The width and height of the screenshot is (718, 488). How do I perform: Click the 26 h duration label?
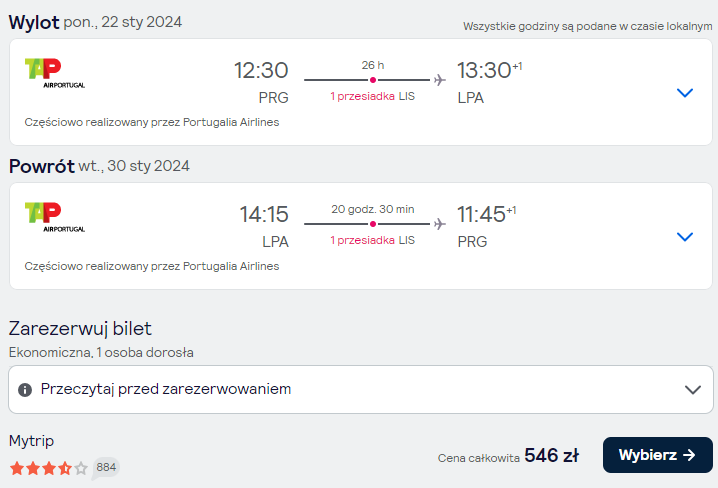point(373,65)
